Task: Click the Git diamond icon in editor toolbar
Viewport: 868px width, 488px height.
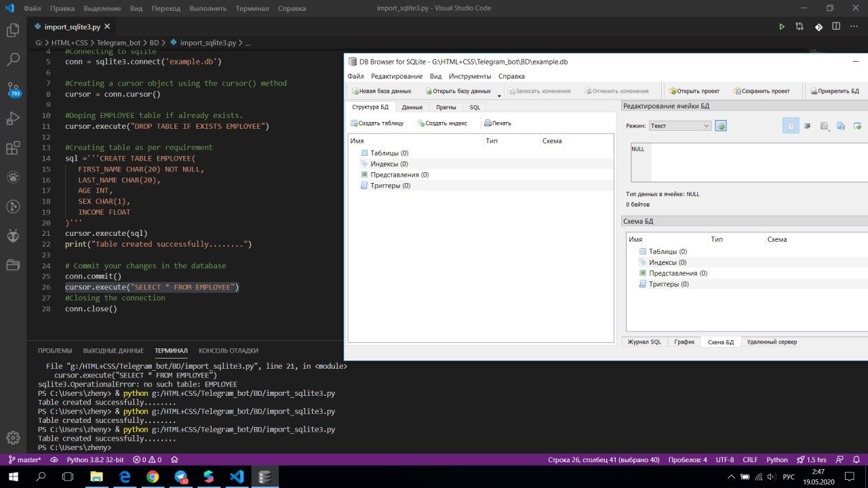Action: point(818,26)
